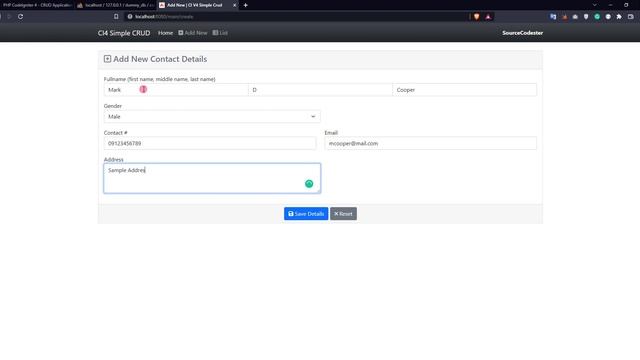
Task: Follow the SourceCodester link in navbar
Action: pyautogui.click(x=522, y=33)
